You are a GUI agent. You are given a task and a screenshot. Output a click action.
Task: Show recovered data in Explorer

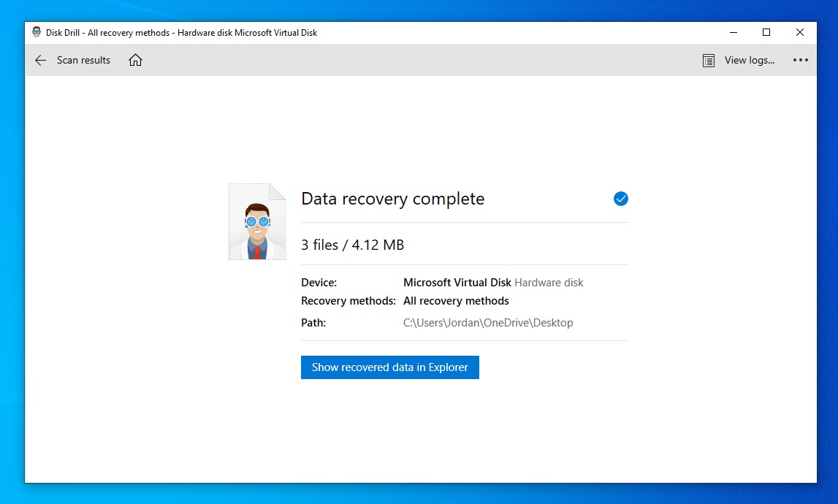click(389, 367)
